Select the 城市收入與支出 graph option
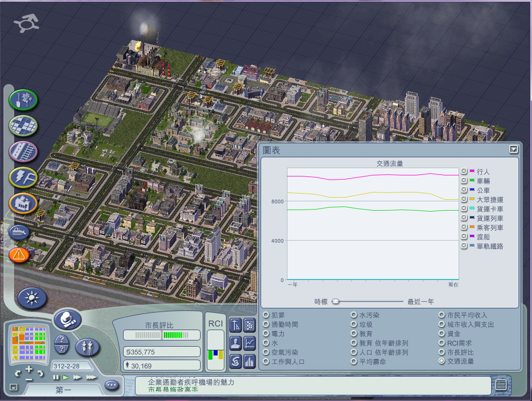The height and width of the screenshot is (401, 532). [x=442, y=324]
